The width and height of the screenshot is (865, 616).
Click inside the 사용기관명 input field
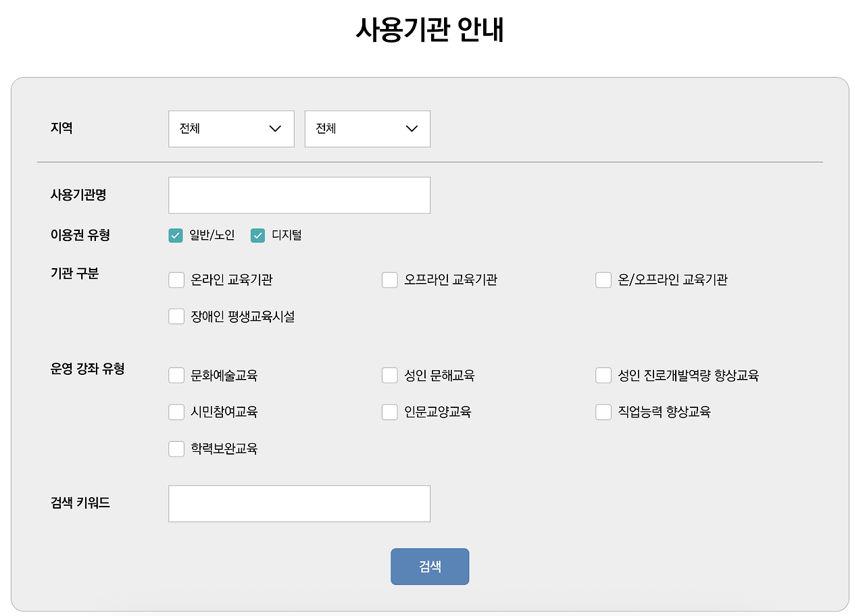coord(299,195)
